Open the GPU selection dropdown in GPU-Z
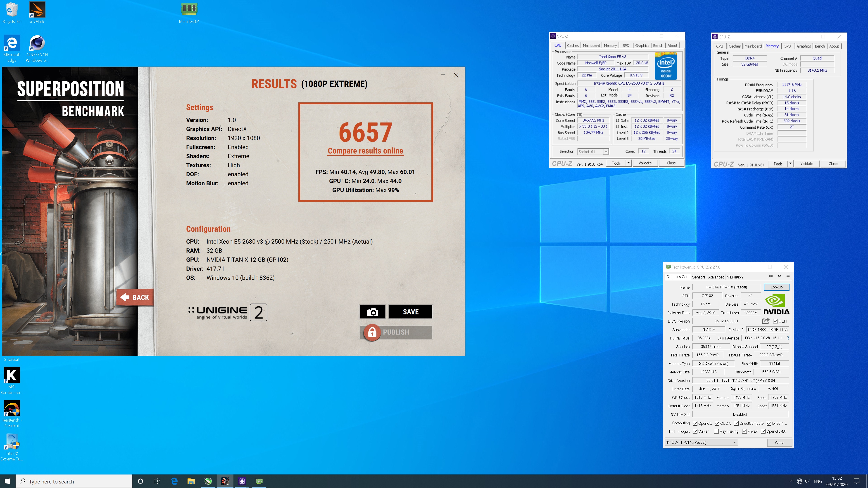 701,442
